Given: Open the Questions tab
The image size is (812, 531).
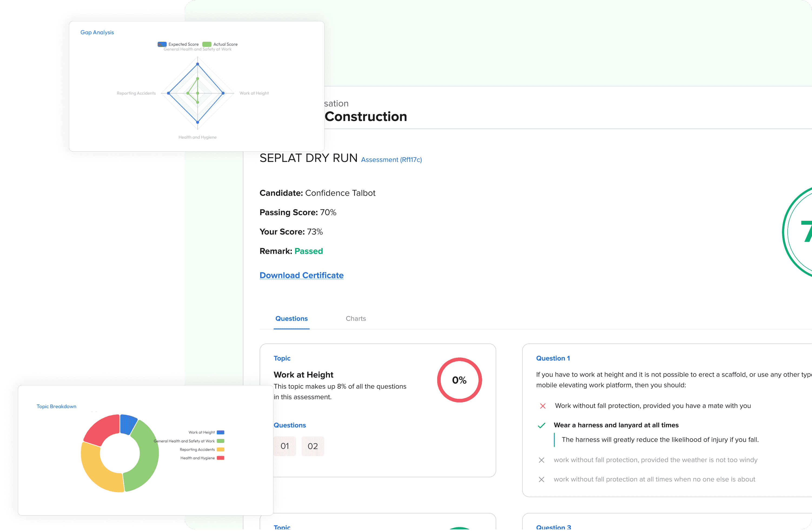Looking at the screenshot, I should click(291, 319).
